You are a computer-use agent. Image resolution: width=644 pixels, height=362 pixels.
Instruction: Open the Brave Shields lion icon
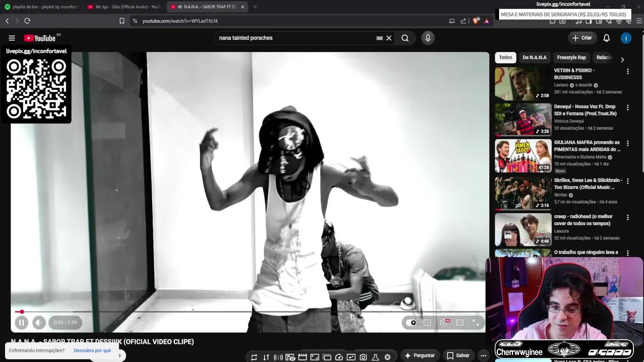click(476, 21)
